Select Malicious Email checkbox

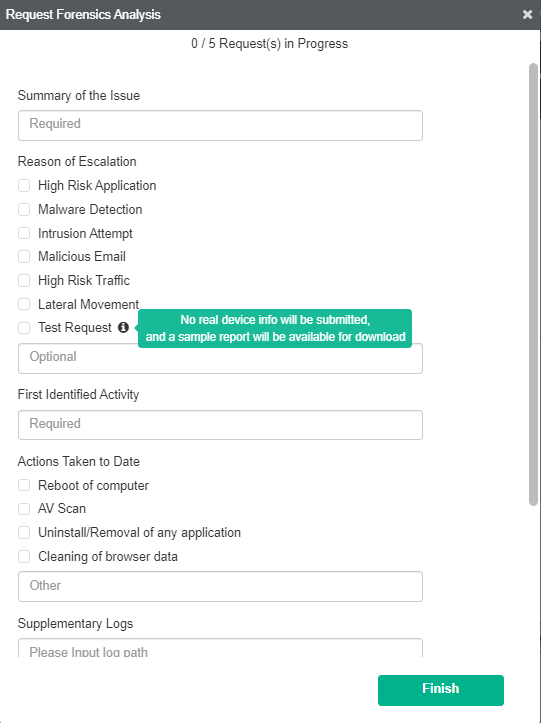(x=24, y=256)
